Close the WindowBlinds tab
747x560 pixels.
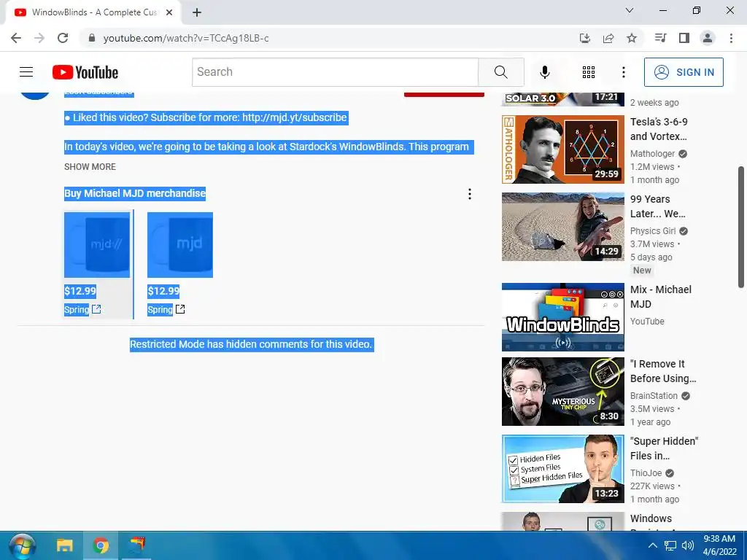[x=169, y=12]
